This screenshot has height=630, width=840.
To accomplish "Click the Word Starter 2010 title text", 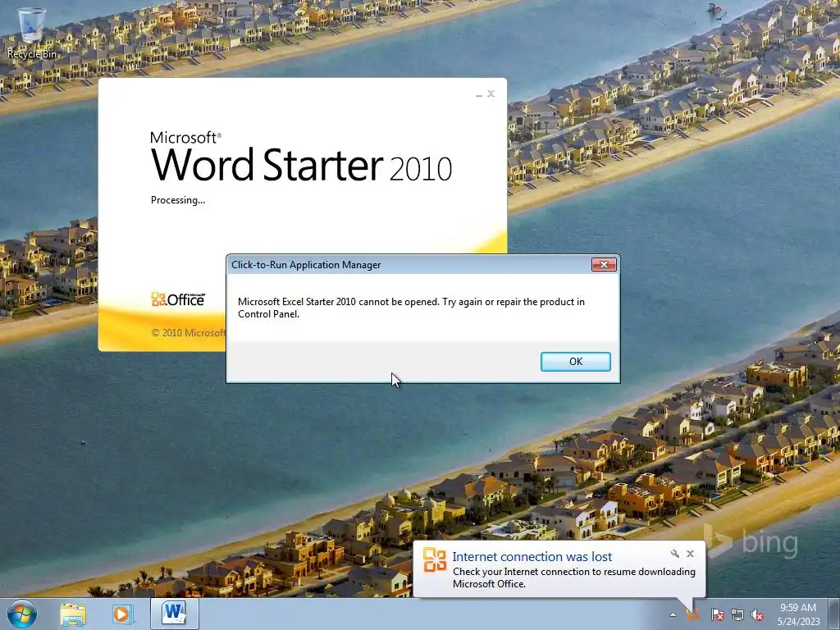I will (301, 164).
